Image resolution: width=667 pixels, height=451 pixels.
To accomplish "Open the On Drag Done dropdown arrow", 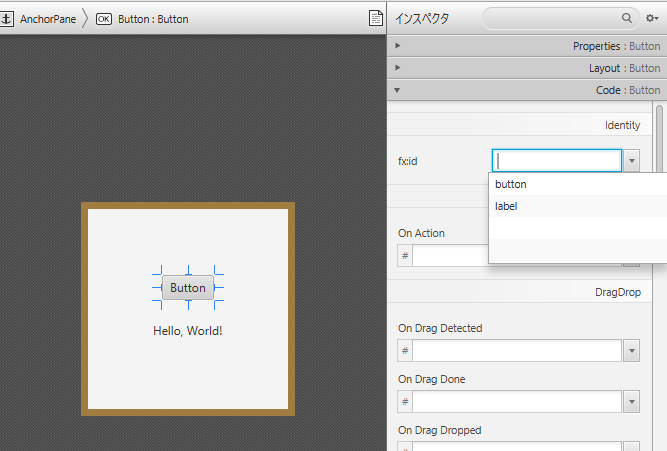I will tap(632, 402).
